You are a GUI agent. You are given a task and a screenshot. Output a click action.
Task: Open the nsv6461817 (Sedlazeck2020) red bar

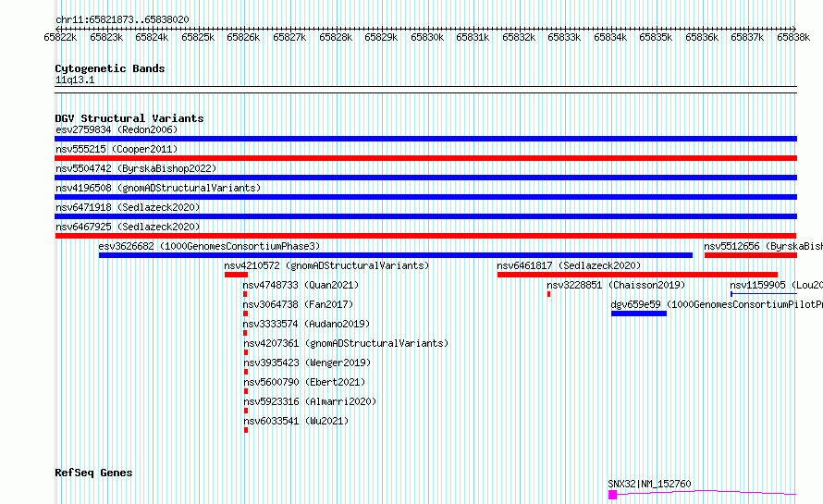pyautogui.click(x=637, y=275)
